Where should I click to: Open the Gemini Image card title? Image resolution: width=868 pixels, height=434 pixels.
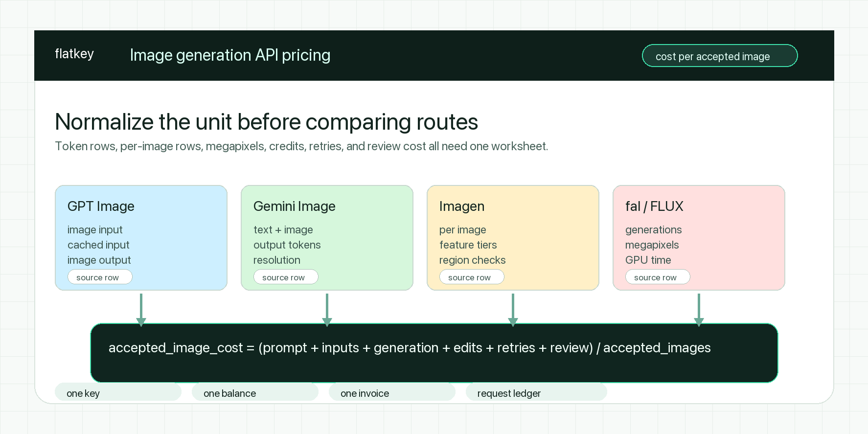295,206
